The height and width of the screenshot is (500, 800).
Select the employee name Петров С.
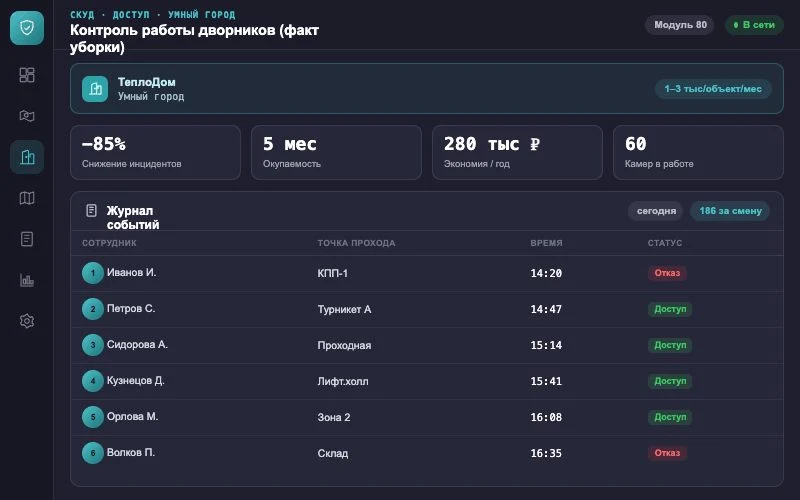click(x=131, y=309)
